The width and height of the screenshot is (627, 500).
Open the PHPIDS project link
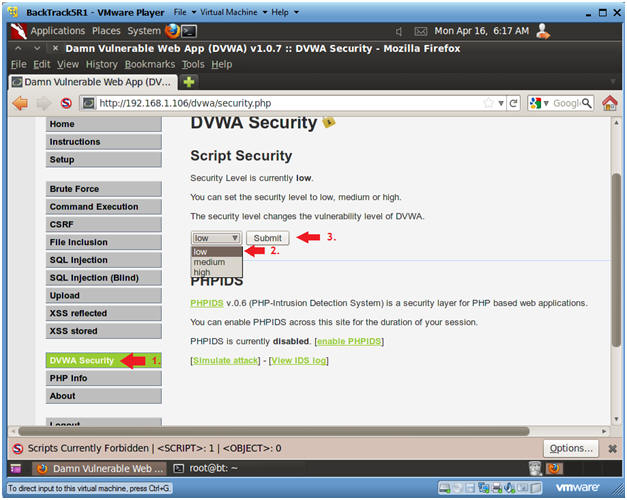pyautogui.click(x=207, y=303)
